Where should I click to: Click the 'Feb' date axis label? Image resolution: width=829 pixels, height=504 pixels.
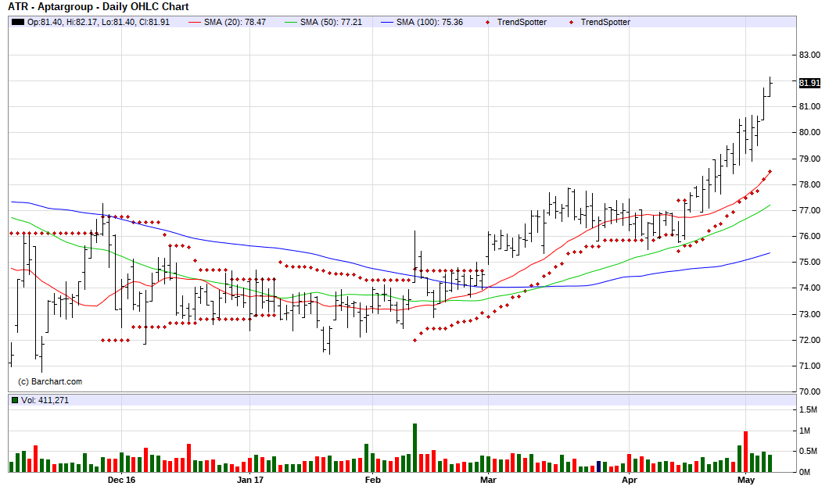tap(373, 480)
